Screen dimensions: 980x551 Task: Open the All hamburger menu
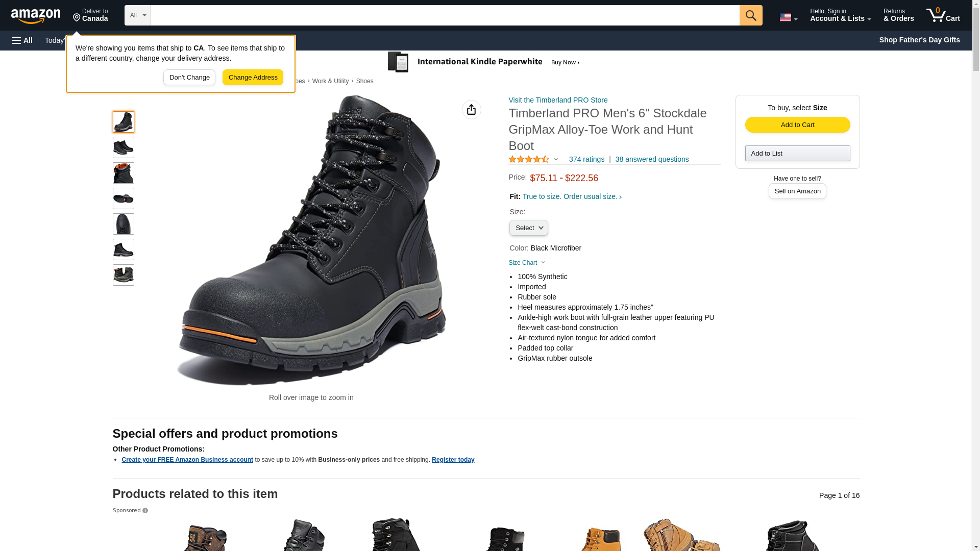(22, 40)
